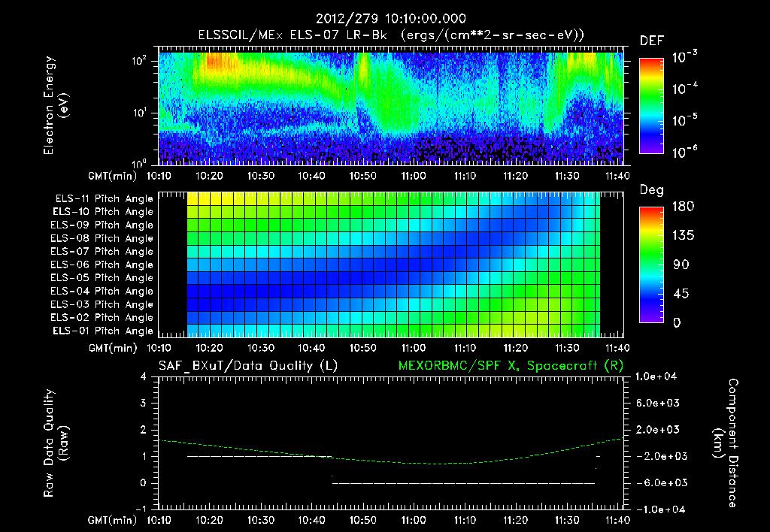Click the 'DEF' color bar label
The width and height of the screenshot is (770, 532).
pos(651,41)
